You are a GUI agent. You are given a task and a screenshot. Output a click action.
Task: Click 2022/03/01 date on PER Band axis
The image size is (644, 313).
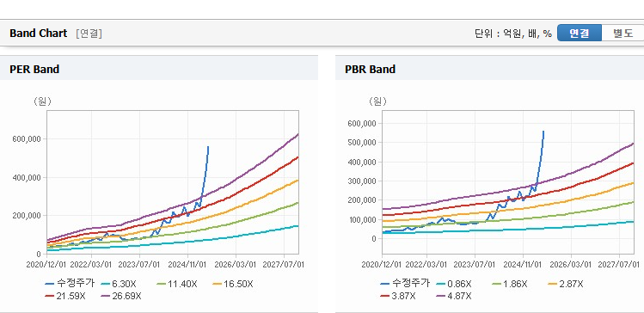92,264
